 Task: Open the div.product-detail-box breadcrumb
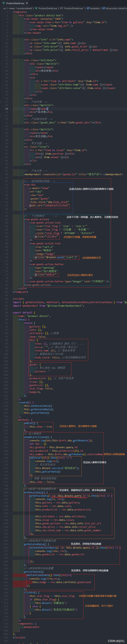(x=115, y=8)
